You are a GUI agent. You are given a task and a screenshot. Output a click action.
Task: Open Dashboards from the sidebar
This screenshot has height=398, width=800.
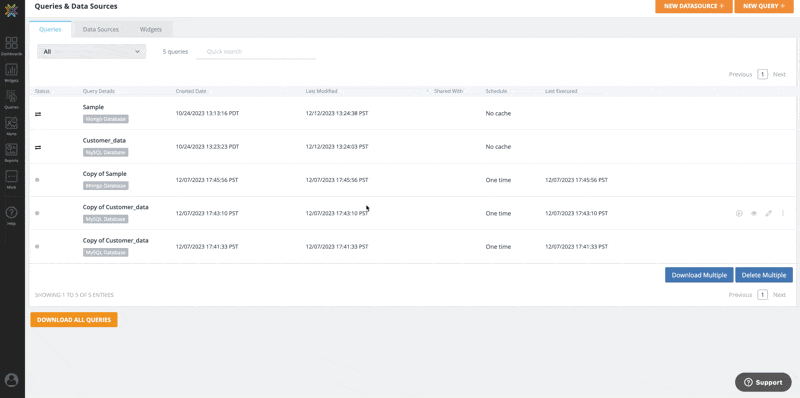11,46
